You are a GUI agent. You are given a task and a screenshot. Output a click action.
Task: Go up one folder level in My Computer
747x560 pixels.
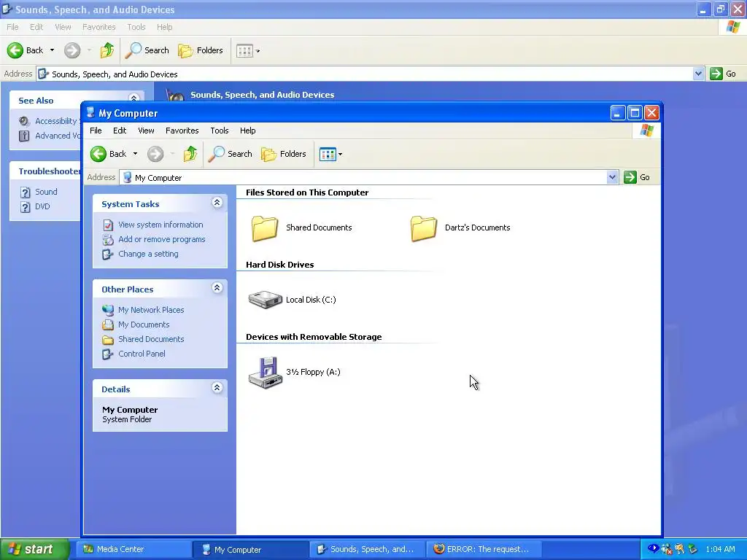tap(190, 154)
